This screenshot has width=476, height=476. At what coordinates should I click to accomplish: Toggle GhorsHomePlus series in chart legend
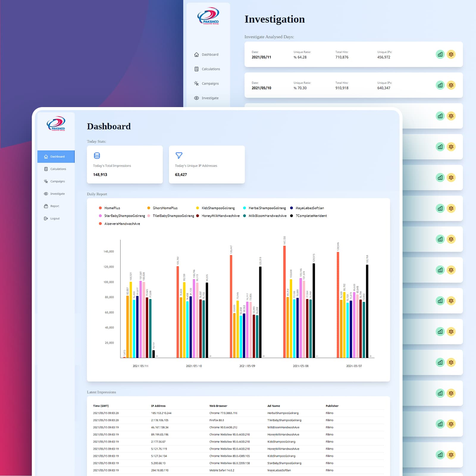(162, 208)
